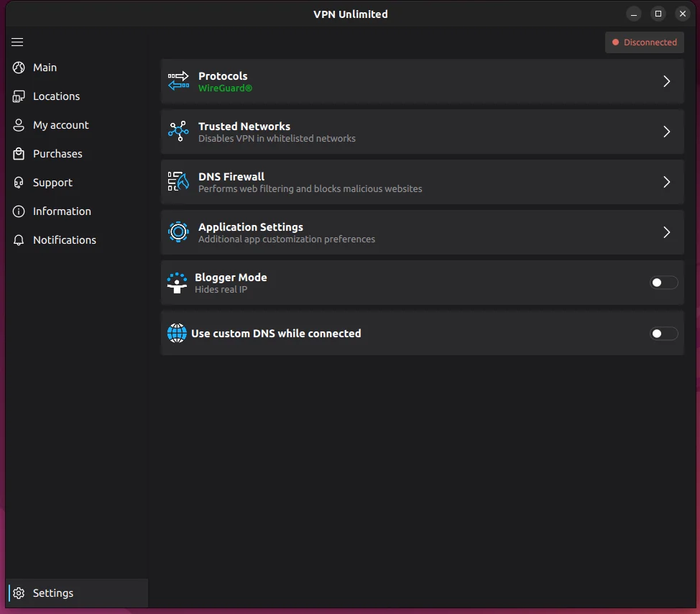Click the WireGuard protocol label
This screenshot has height=614, width=700.
coord(225,88)
